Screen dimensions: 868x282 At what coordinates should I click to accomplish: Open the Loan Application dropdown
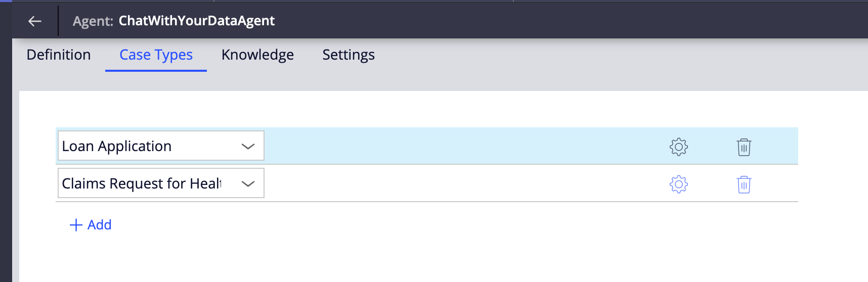tap(152, 146)
